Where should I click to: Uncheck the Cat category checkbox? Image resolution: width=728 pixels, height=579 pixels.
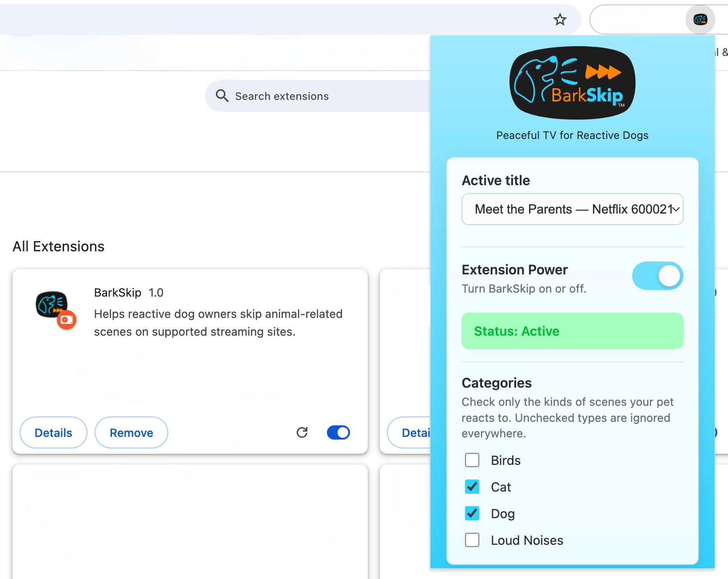tap(472, 487)
